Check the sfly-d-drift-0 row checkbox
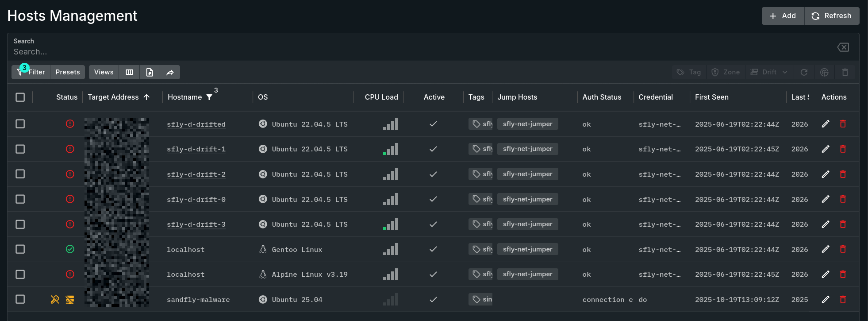The width and height of the screenshot is (868, 321). click(x=20, y=199)
